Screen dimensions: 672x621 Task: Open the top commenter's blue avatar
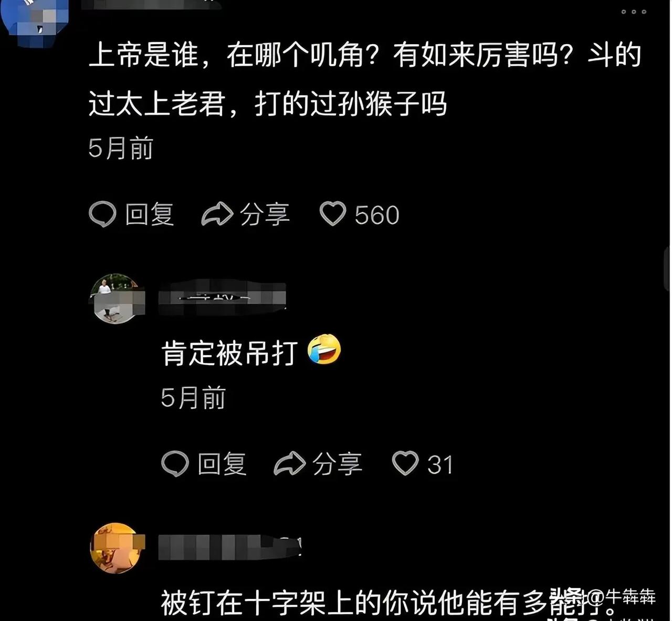(x=35, y=18)
